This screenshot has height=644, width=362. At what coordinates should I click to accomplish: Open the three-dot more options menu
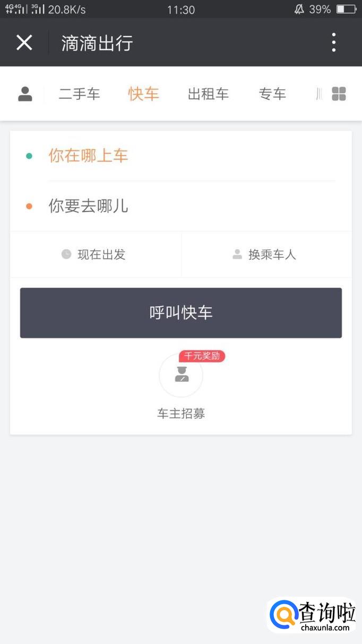[x=333, y=43]
